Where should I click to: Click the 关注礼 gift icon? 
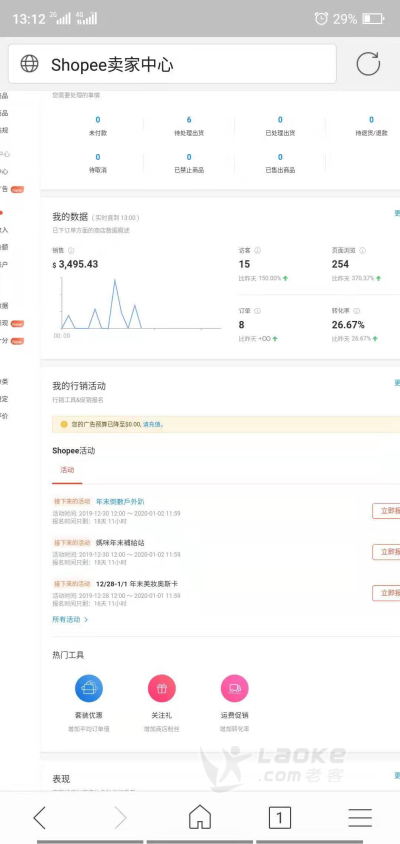pyautogui.click(x=162, y=688)
